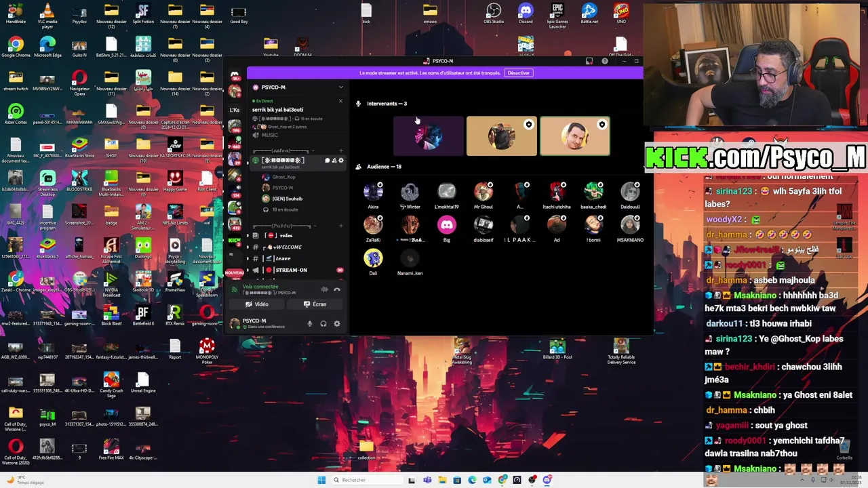Image resolution: width=868 pixels, height=488 pixels.
Task: Open File Explorer from taskbar
Action: click(x=442, y=480)
